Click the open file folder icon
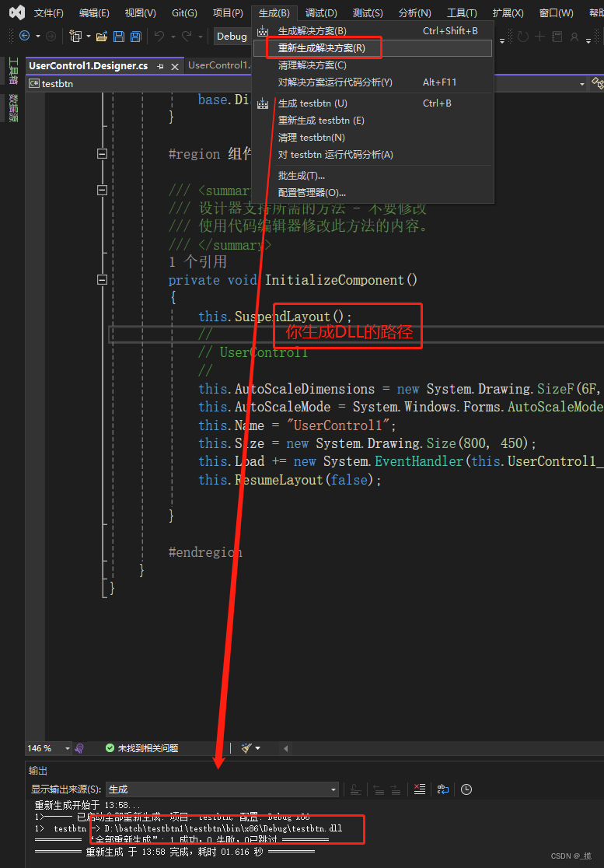 [x=102, y=37]
